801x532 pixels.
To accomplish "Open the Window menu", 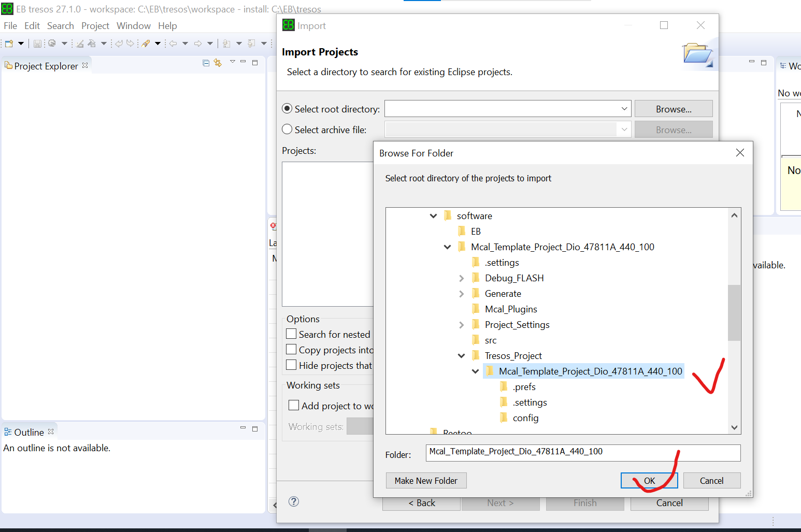I will pyautogui.click(x=133, y=25).
